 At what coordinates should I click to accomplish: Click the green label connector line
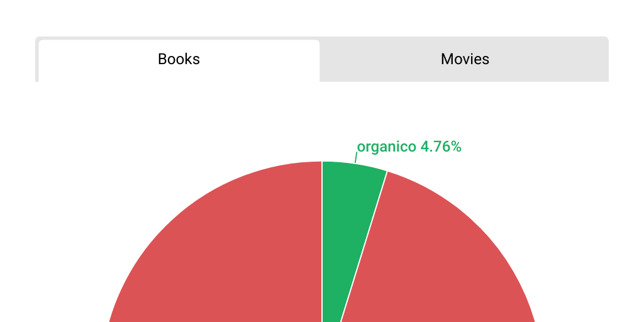point(355,157)
